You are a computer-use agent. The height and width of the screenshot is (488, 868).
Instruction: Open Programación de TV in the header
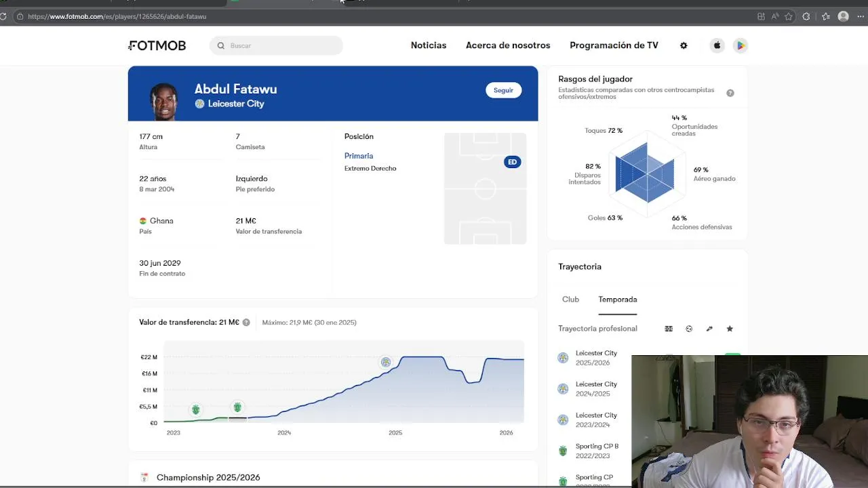click(614, 45)
